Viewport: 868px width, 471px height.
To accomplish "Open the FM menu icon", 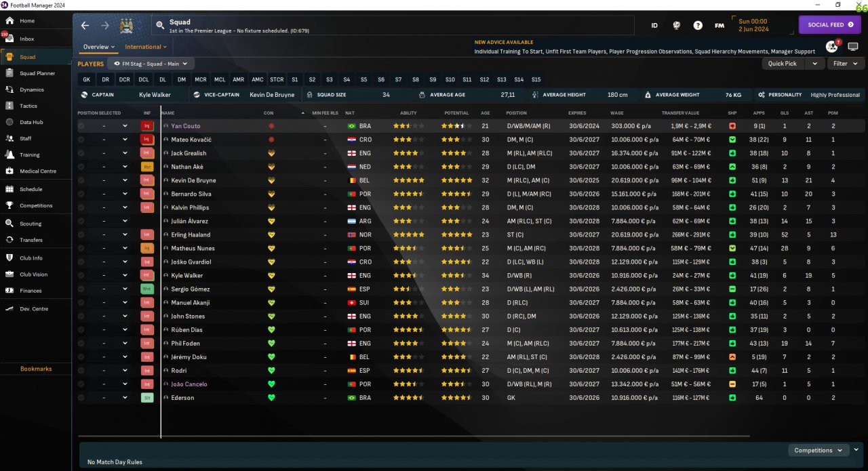I will pyautogui.click(x=719, y=25).
